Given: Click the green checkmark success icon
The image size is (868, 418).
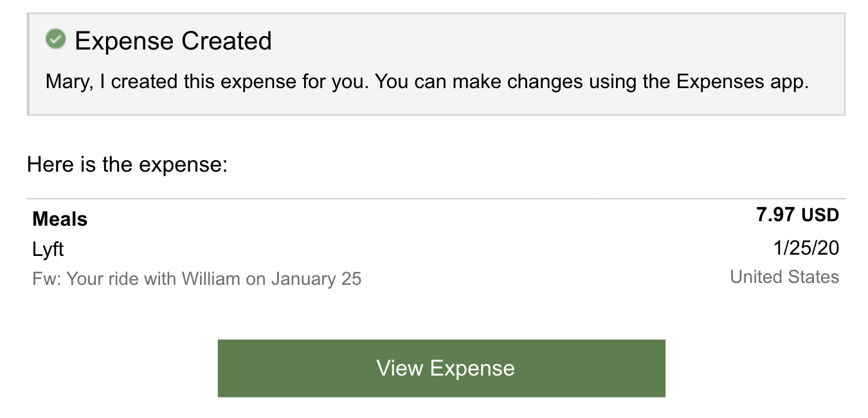Looking at the screenshot, I should tap(56, 40).
